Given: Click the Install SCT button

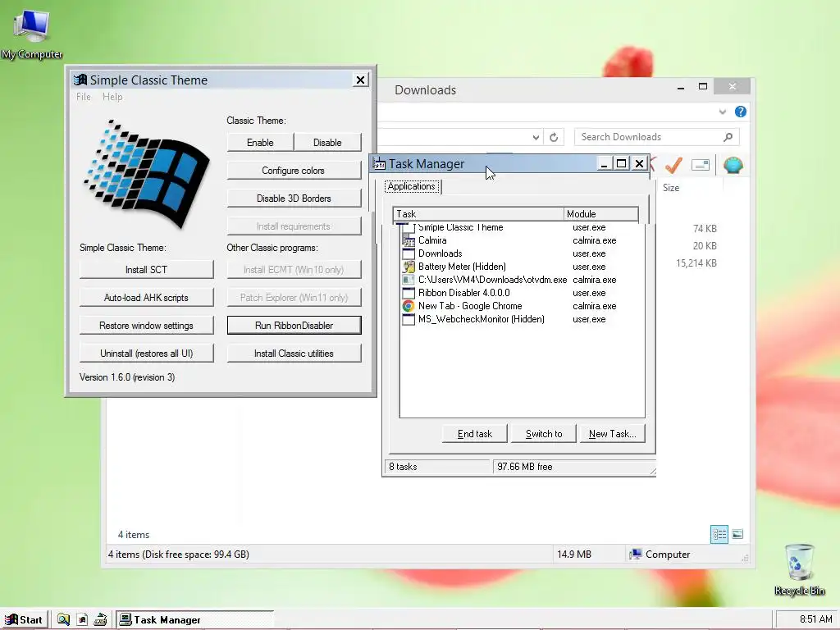Looking at the screenshot, I should (146, 269).
